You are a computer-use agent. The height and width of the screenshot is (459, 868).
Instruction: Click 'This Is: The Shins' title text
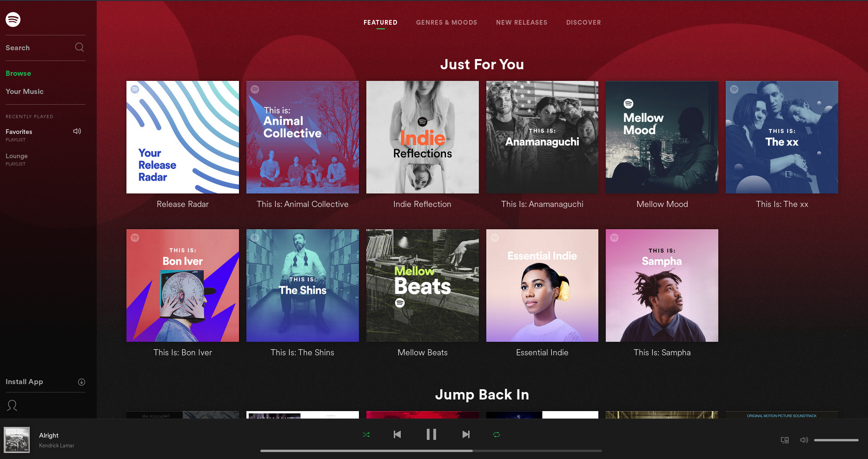click(x=303, y=353)
